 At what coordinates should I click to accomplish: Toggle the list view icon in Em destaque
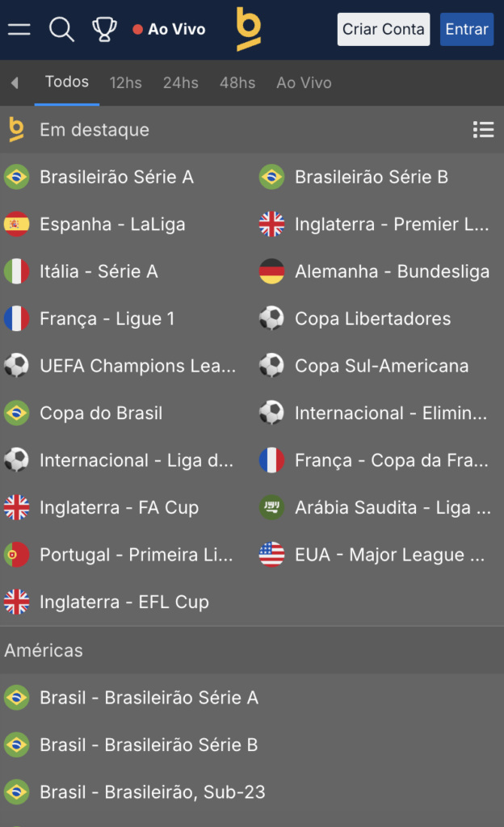[483, 129]
